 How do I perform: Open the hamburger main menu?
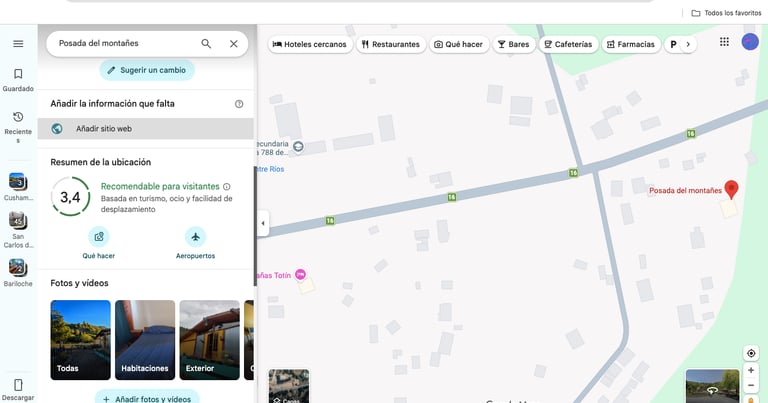coord(18,44)
